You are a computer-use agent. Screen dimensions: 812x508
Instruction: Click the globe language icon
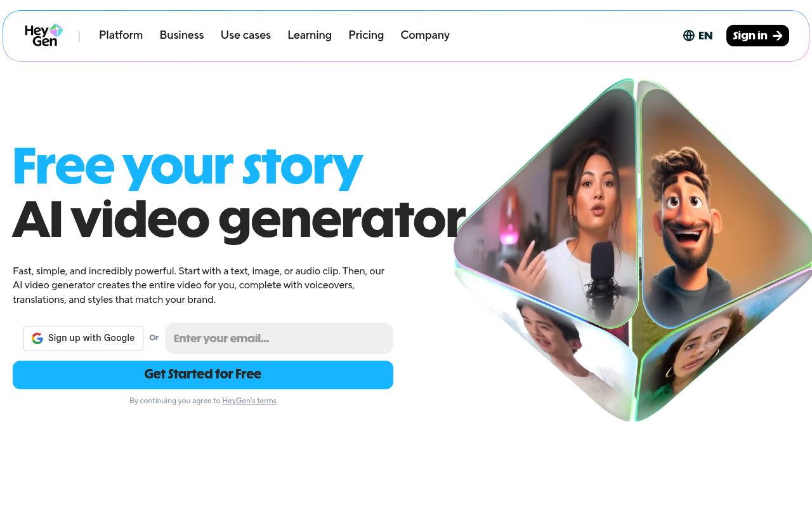coord(689,36)
